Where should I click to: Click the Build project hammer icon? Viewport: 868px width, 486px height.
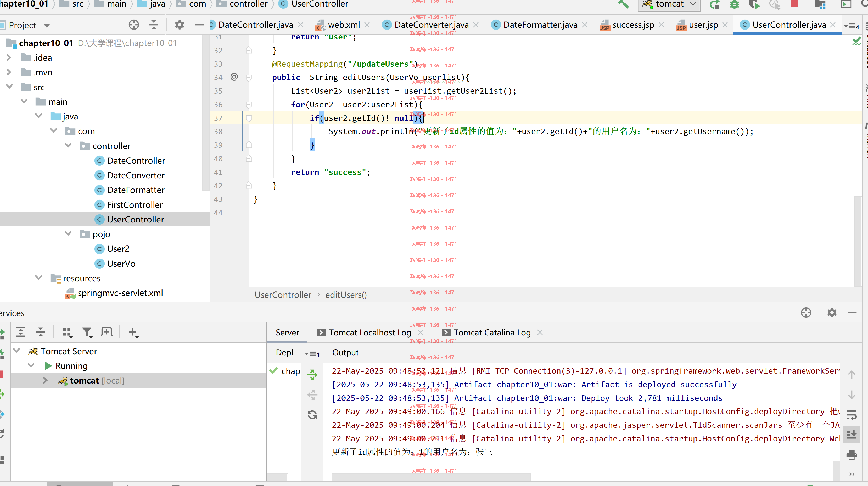(623, 4)
